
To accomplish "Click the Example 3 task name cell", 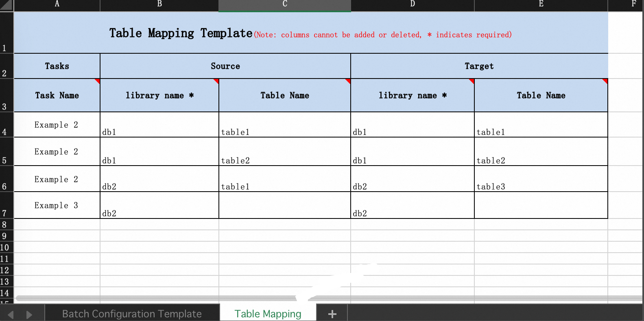I will pos(57,205).
